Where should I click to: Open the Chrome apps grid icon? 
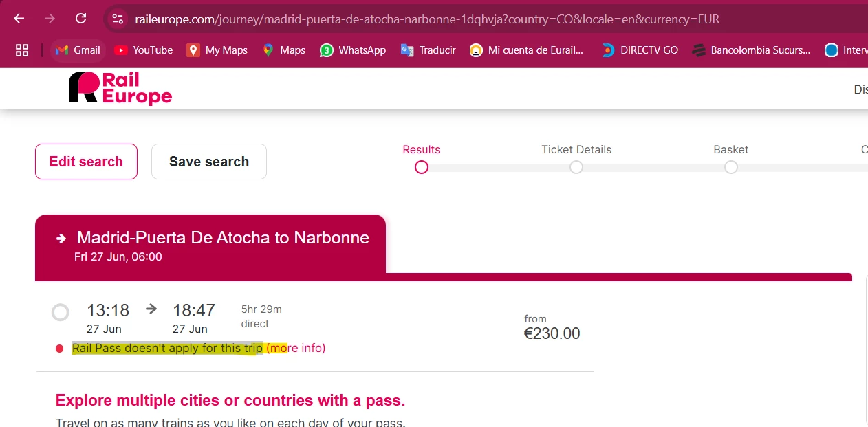coord(22,50)
